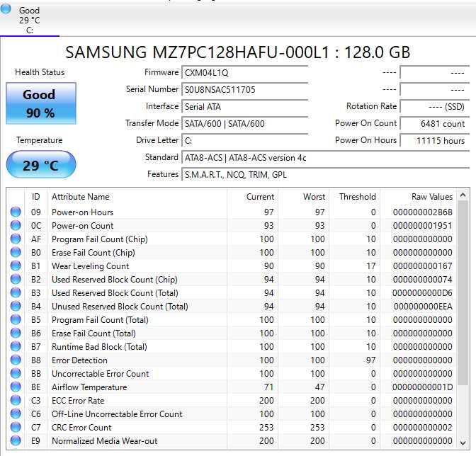
Task: Click the status orb for ECC Error Rate
Action: (16, 400)
